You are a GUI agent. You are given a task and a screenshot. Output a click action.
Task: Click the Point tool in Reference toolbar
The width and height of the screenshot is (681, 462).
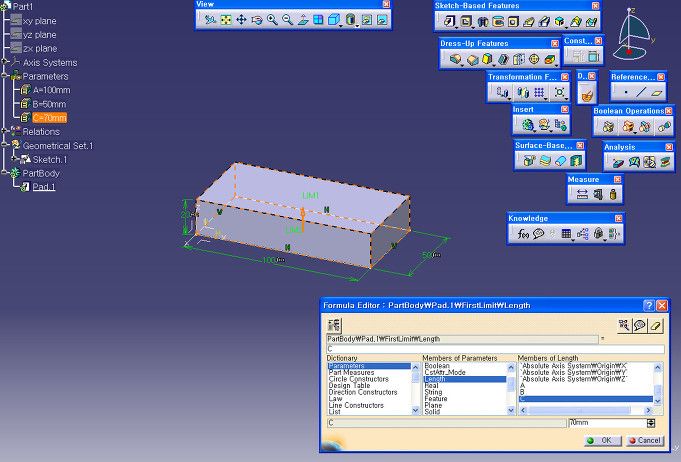[625, 92]
